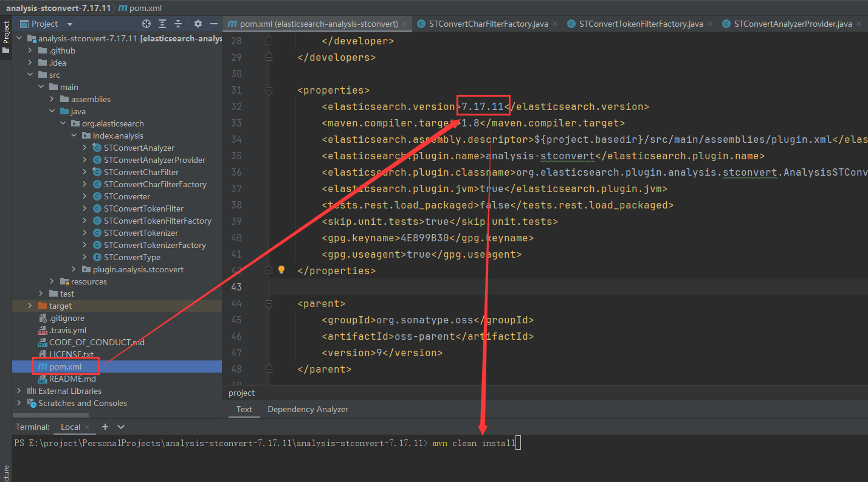Screen dimensions: 868x482
Task: Add a new terminal session with the plus icon
Action: point(105,427)
